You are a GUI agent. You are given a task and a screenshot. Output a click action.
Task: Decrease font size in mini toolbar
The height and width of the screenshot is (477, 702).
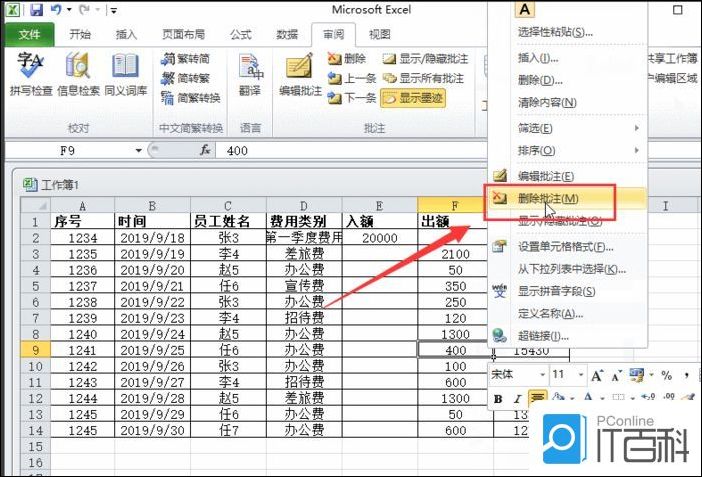[x=617, y=376]
